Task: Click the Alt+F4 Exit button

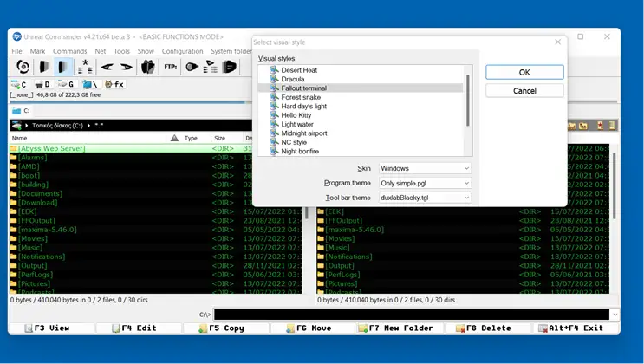Action: coord(576,328)
